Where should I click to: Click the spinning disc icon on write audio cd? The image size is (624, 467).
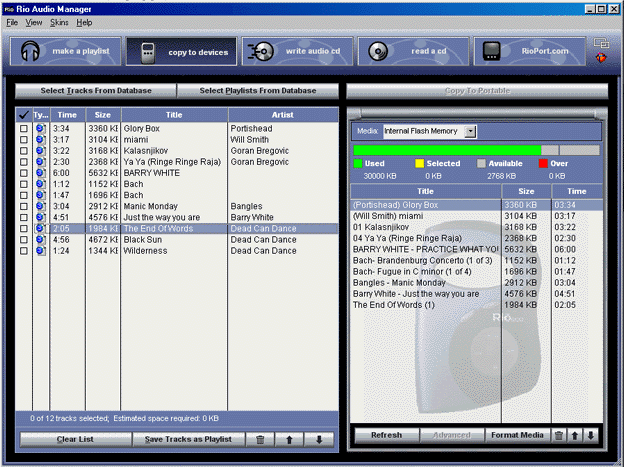[261, 52]
